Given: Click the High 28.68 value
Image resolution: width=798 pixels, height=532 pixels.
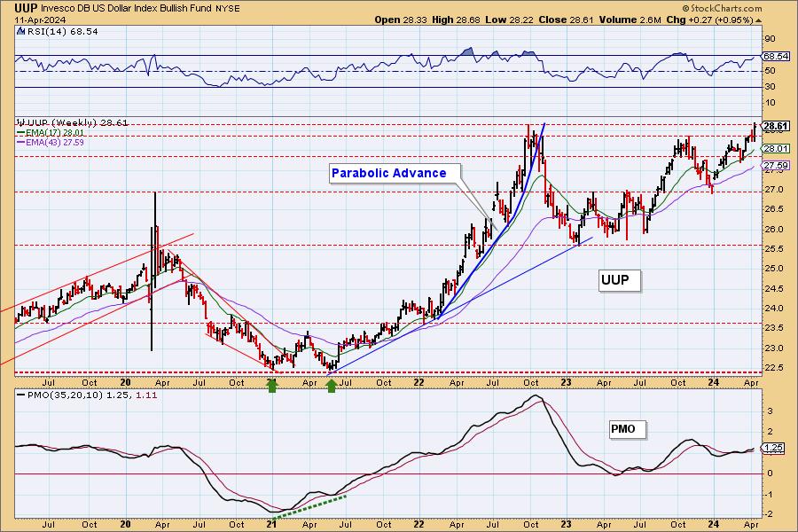Looking at the screenshot, I should coord(456,20).
